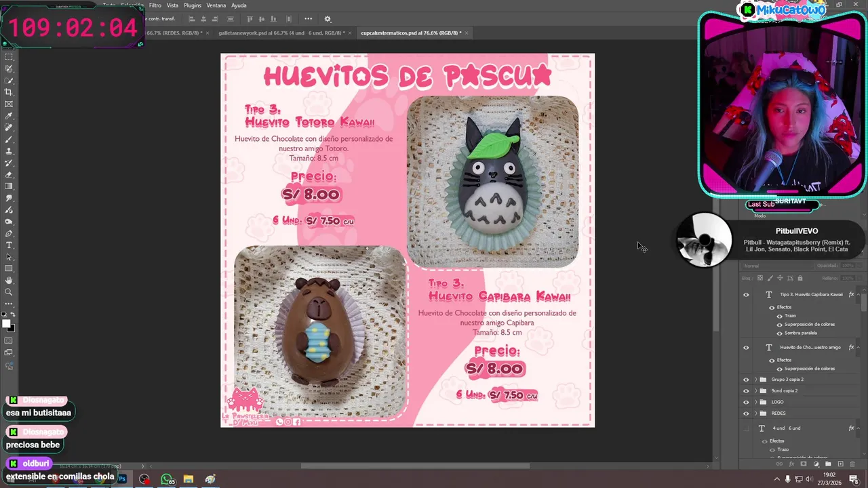Create a new layer with plus icon
The width and height of the screenshot is (868, 488).
841,464
